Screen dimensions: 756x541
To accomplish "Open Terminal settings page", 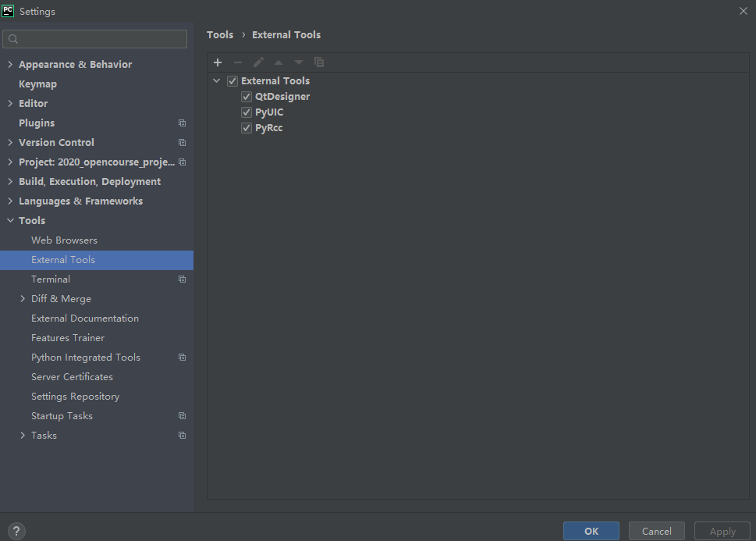I will coord(97,279).
